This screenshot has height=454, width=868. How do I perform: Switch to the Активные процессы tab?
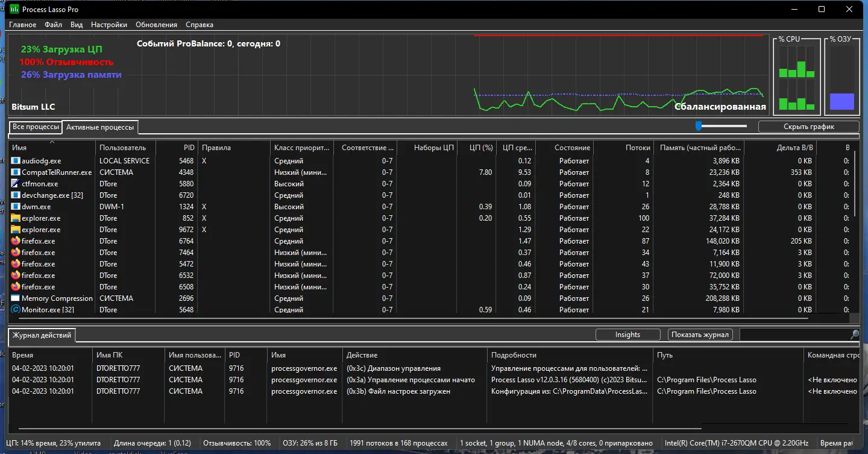tap(100, 127)
